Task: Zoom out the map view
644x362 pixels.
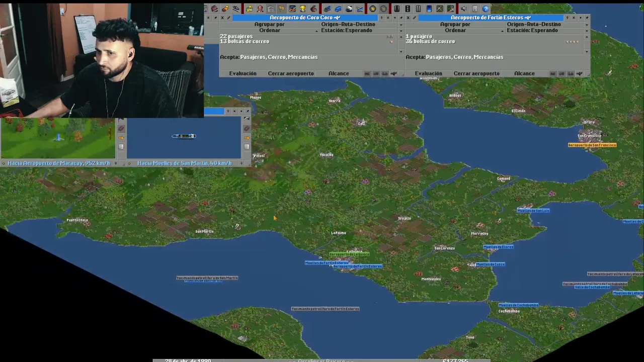Action: 384,9
